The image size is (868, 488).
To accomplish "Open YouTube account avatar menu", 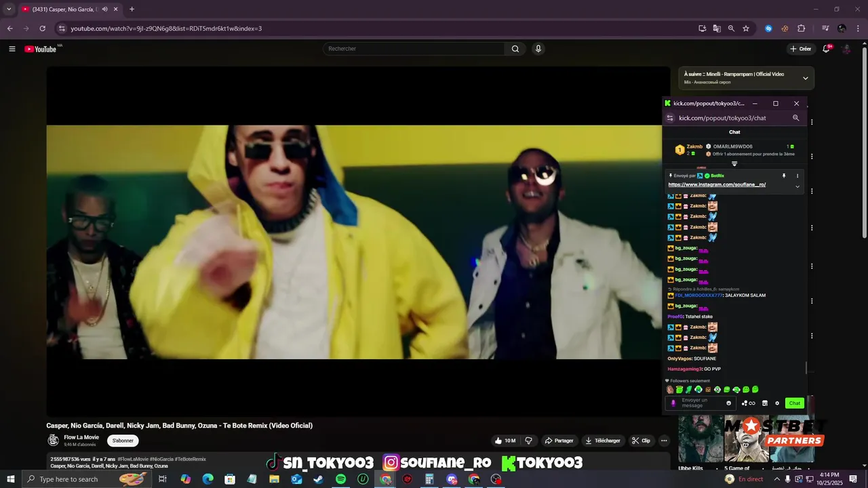I will click(x=846, y=49).
